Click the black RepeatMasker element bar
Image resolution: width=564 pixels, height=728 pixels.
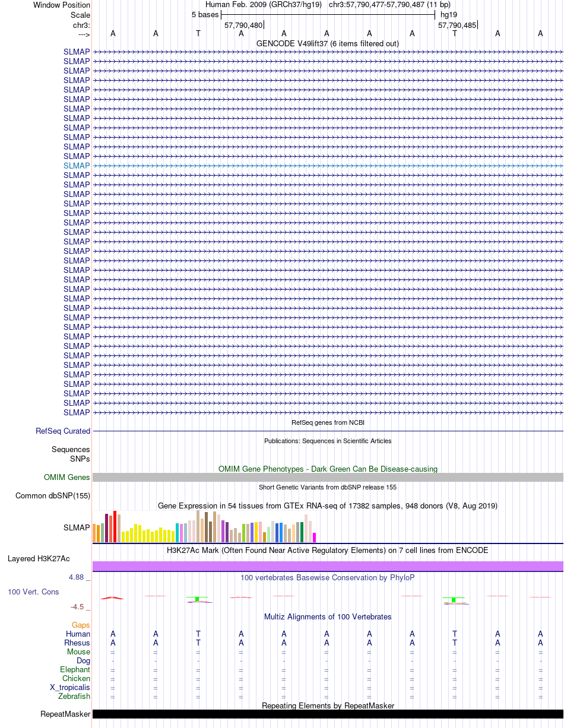click(x=328, y=714)
